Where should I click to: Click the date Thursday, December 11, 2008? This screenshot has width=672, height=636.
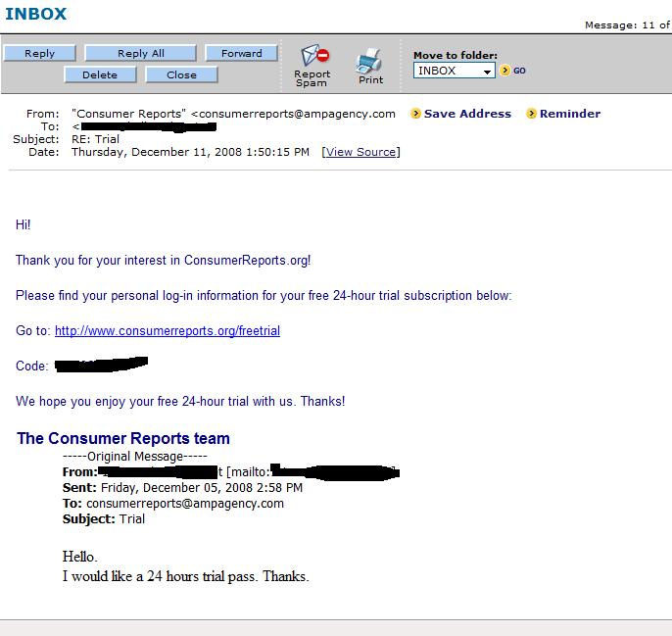pos(157,152)
